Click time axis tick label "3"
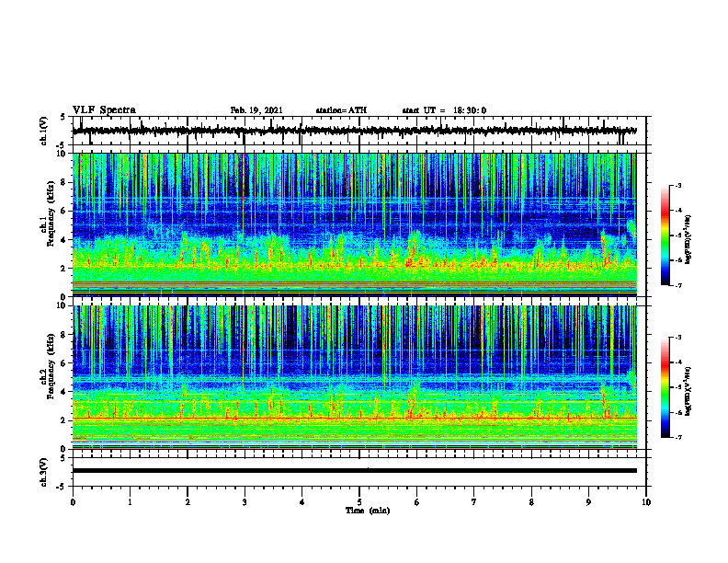The width and height of the screenshot is (728, 563). (245, 502)
